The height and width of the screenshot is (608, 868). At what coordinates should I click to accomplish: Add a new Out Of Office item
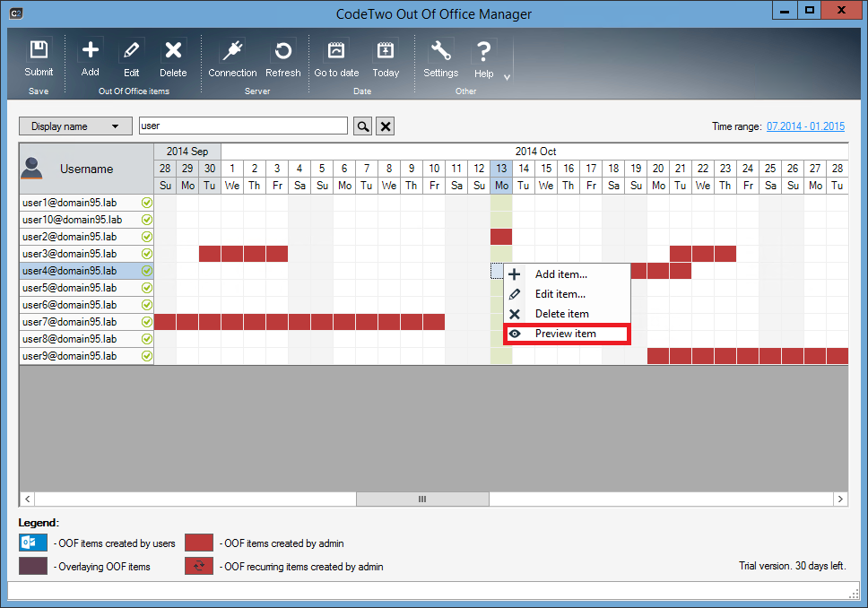91,58
